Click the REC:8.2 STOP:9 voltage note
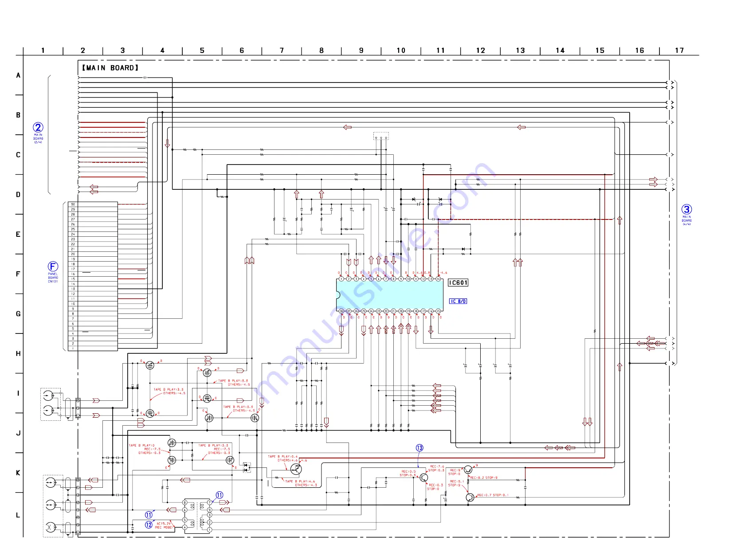 pyautogui.click(x=484, y=478)
